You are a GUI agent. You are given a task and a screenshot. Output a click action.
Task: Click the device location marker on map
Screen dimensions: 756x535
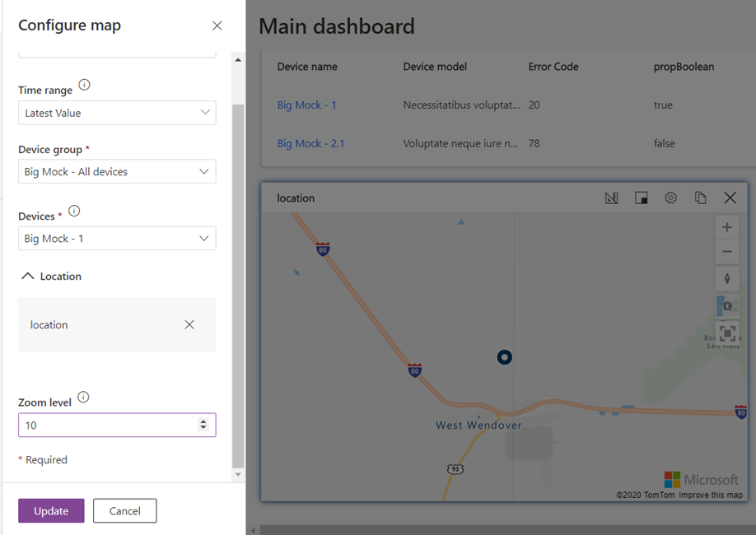tap(504, 357)
